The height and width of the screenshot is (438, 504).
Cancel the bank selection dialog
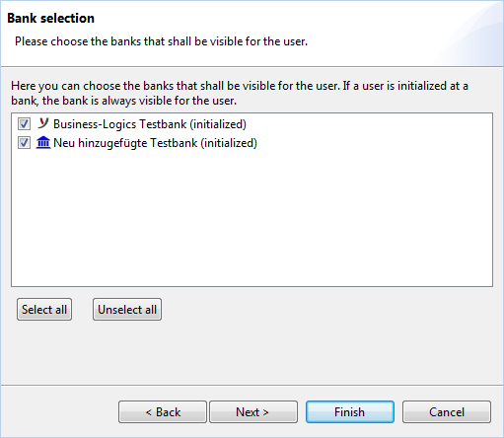pyautogui.click(x=447, y=411)
